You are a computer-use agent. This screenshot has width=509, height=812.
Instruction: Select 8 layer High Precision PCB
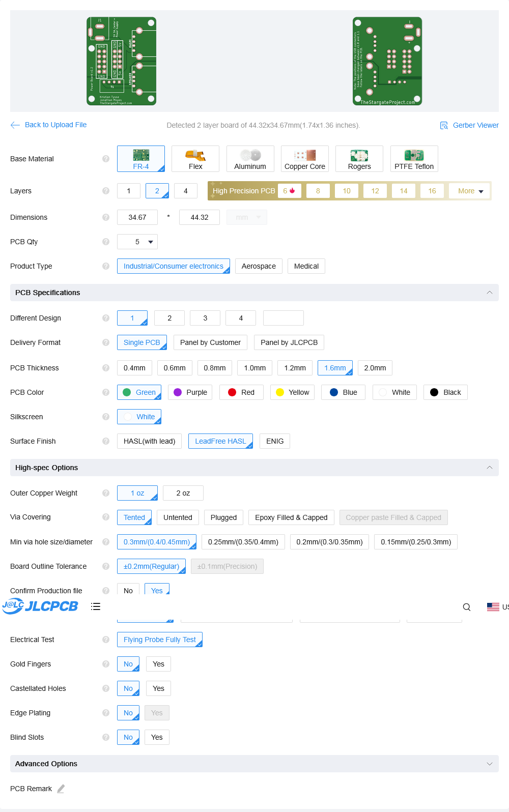(318, 191)
